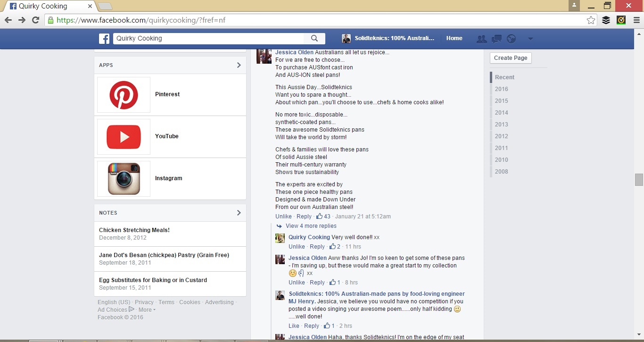Go forward using the browser forward arrow
Viewport: 644px width, 342px height.
point(22,20)
